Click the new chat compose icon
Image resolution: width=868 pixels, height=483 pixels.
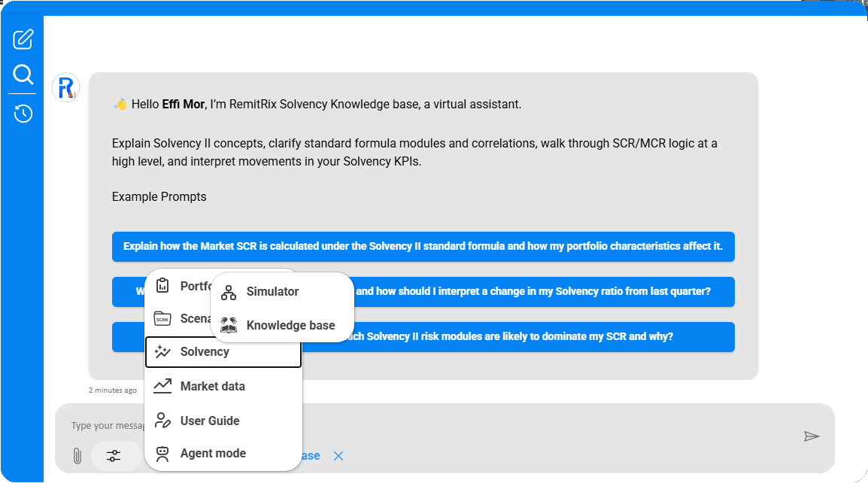[x=23, y=38]
